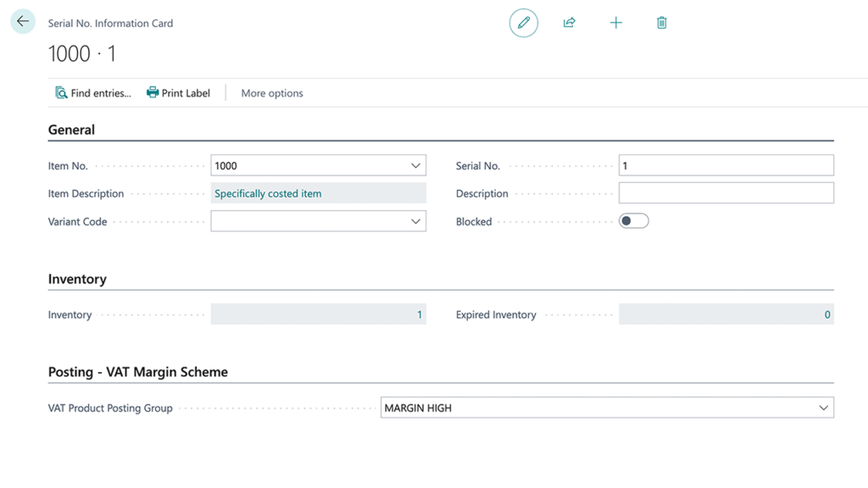This screenshot has width=868, height=488.
Task: Click the Blocked field label
Action: pyautogui.click(x=474, y=221)
